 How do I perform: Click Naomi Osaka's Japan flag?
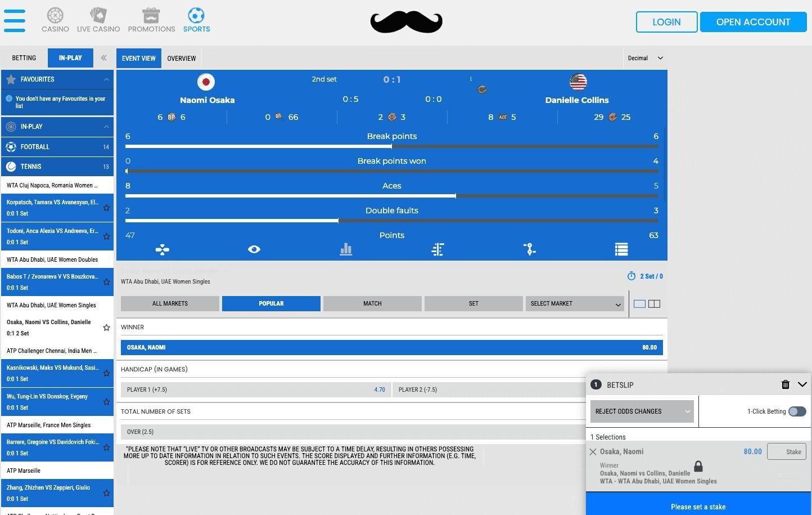point(206,82)
